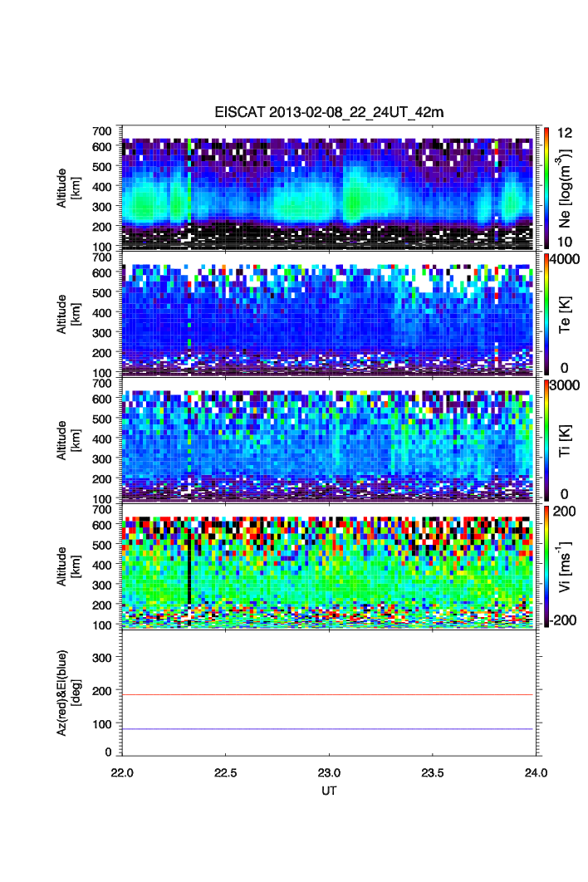The height and width of the screenshot is (882, 588).
Task: Click the 0 minimum on the Te scale
Action: click(565, 368)
